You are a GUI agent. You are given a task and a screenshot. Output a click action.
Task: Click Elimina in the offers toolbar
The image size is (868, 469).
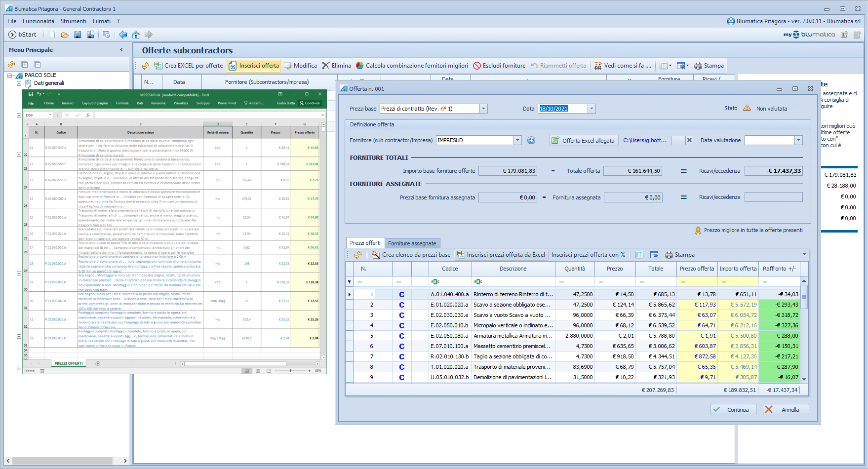(336, 66)
